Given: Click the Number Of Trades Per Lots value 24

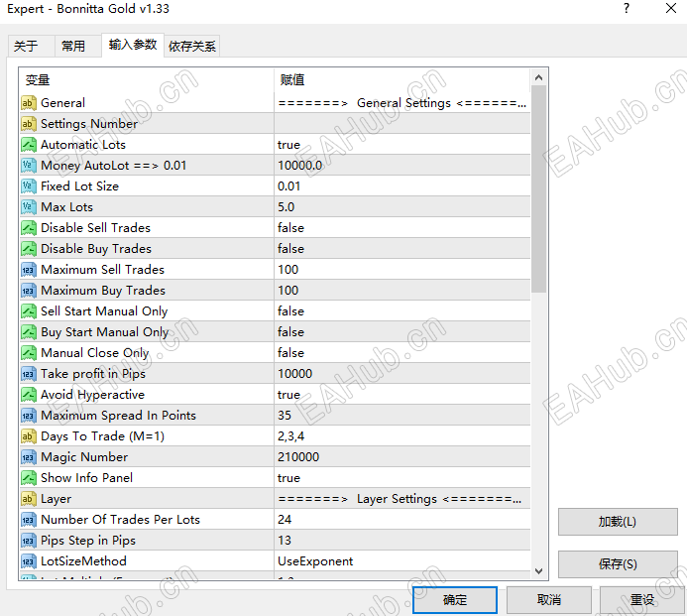Looking at the screenshot, I should click(x=285, y=520).
